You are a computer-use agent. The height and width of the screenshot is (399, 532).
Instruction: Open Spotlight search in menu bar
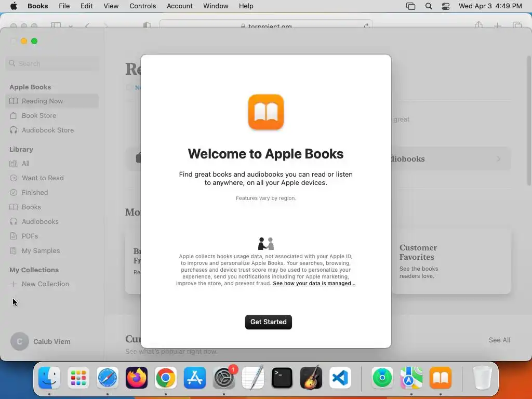429,6
